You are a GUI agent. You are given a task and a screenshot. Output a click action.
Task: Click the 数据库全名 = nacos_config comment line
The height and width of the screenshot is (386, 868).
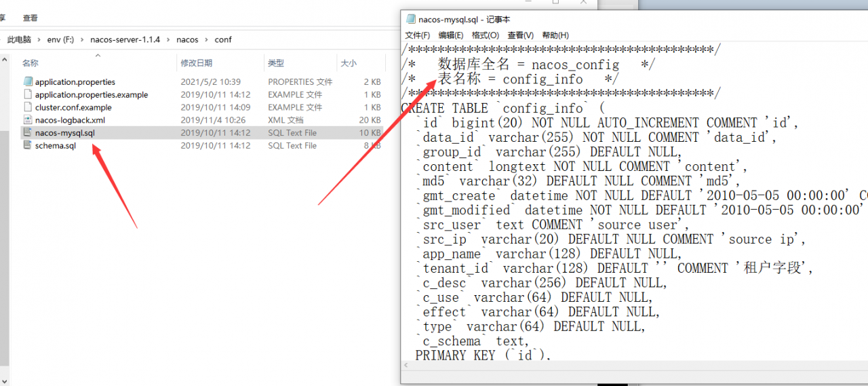528,64
